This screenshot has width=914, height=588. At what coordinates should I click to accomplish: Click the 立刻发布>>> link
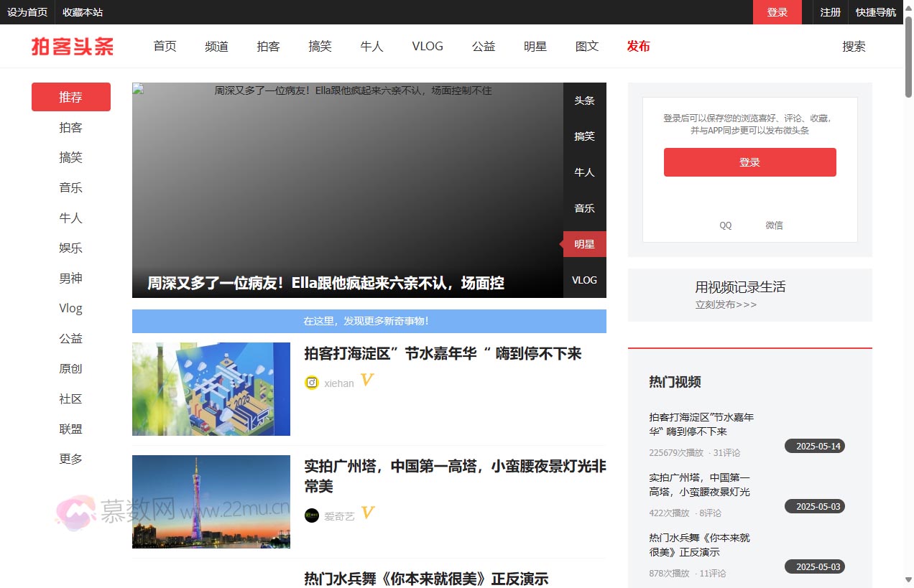[x=725, y=304]
